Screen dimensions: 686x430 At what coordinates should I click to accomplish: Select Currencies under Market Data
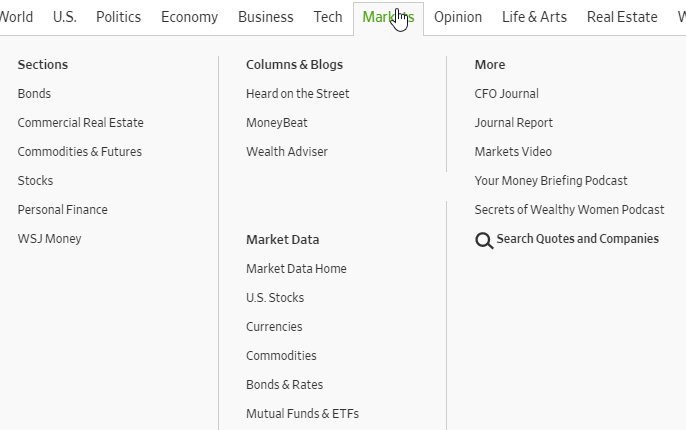coord(274,327)
